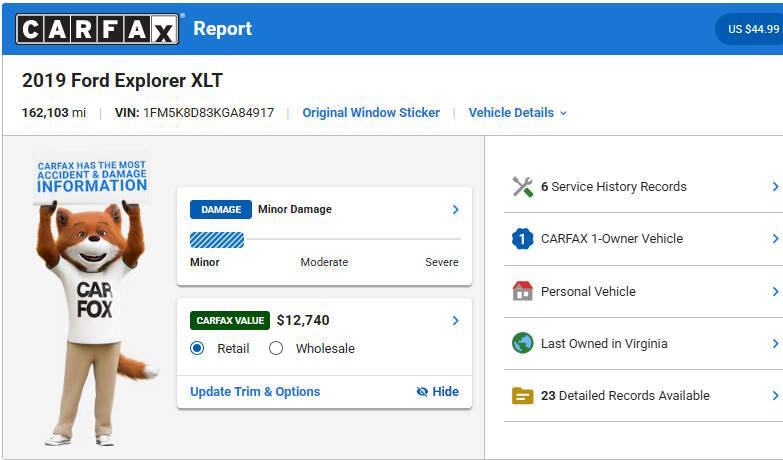Image resolution: width=783 pixels, height=460 pixels.
Task: Click the $12,740 value amount
Action: click(303, 320)
